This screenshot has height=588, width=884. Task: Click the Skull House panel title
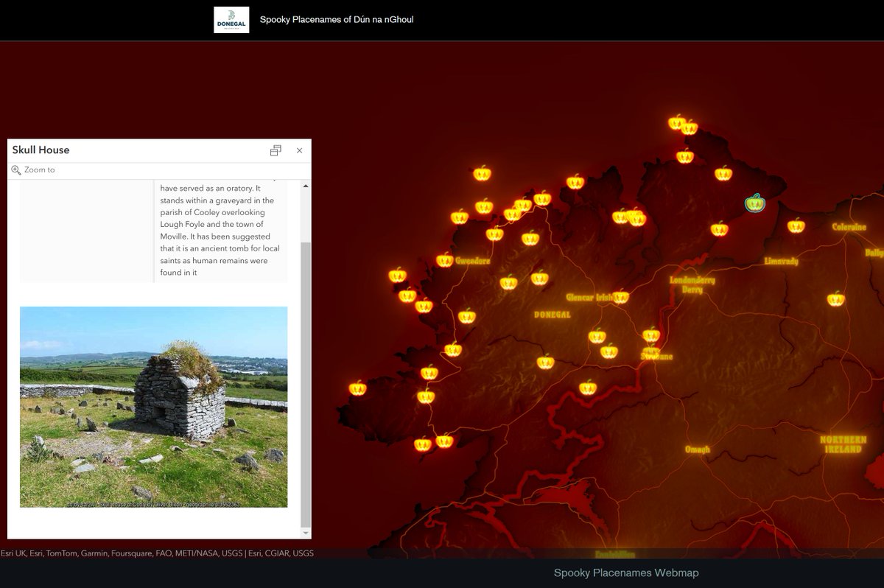[41, 150]
